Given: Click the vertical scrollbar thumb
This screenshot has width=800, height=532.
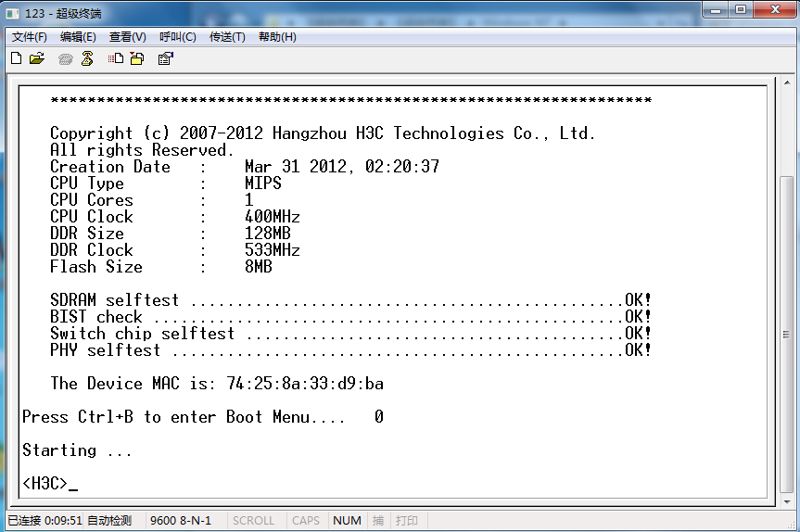Looking at the screenshot, I should click(787, 334).
